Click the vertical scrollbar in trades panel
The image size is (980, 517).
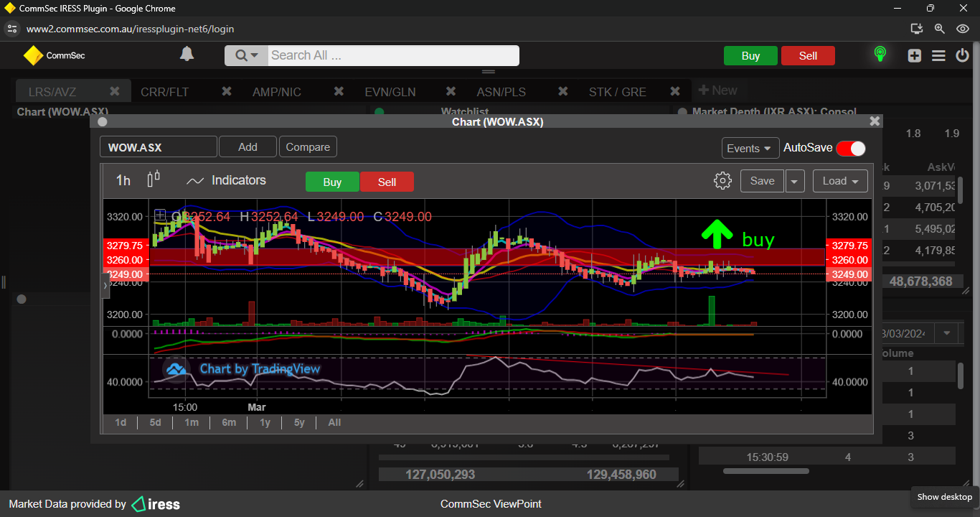pyautogui.click(x=961, y=376)
